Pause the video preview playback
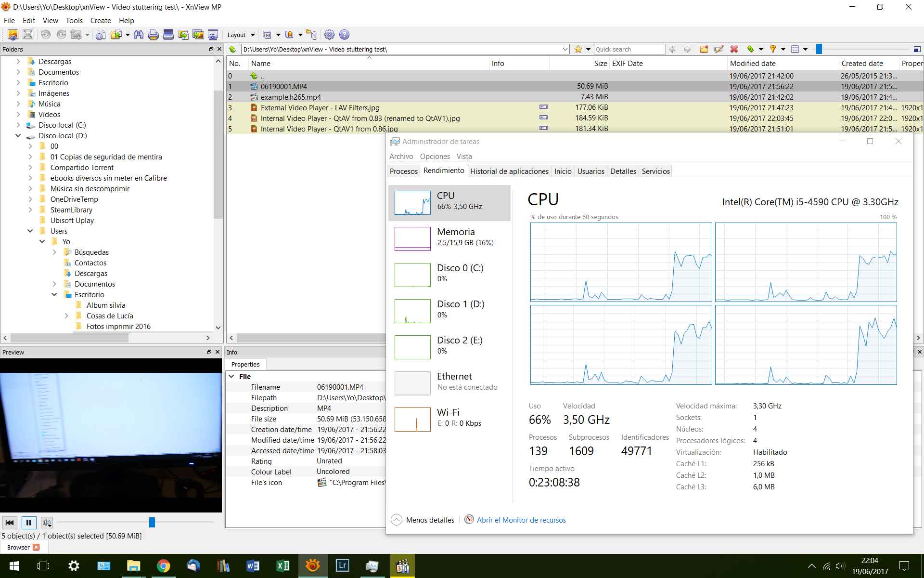The width and height of the screenshot is (924, 578). pyautogui.click(x=28, y=523)
